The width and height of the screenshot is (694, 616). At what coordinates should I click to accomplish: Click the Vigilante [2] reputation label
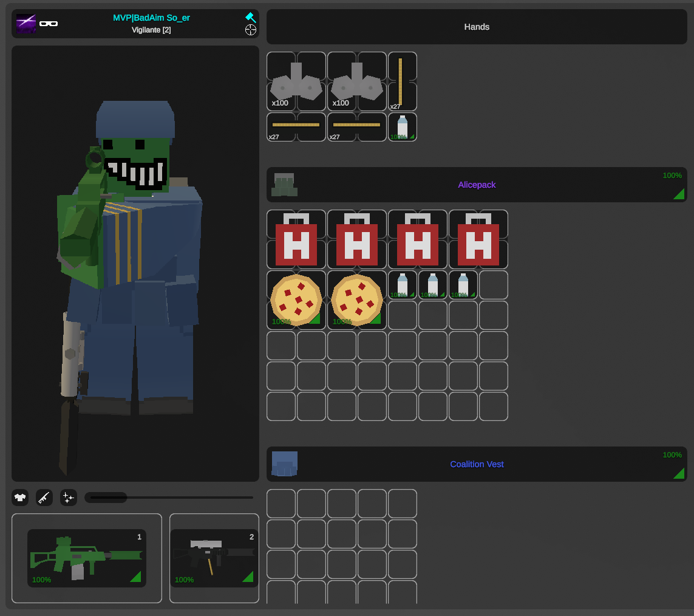pyautogui.click(x=151, y=30)
